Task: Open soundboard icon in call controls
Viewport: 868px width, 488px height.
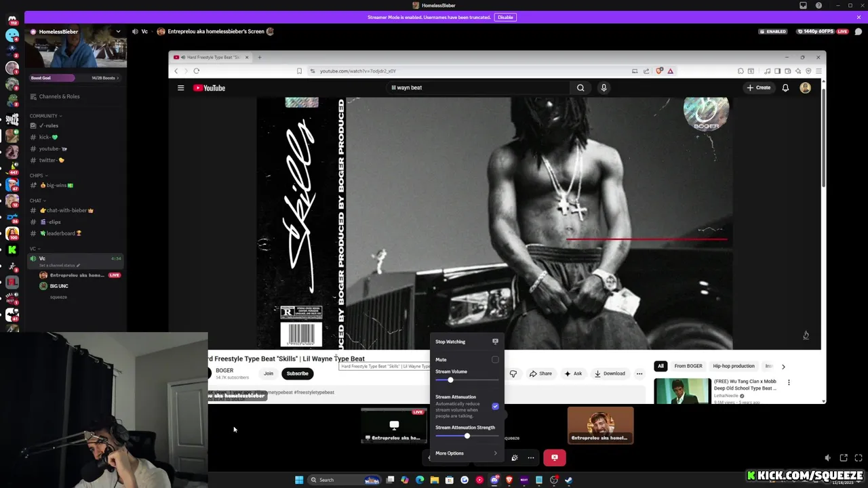Action: coord(515,458)
